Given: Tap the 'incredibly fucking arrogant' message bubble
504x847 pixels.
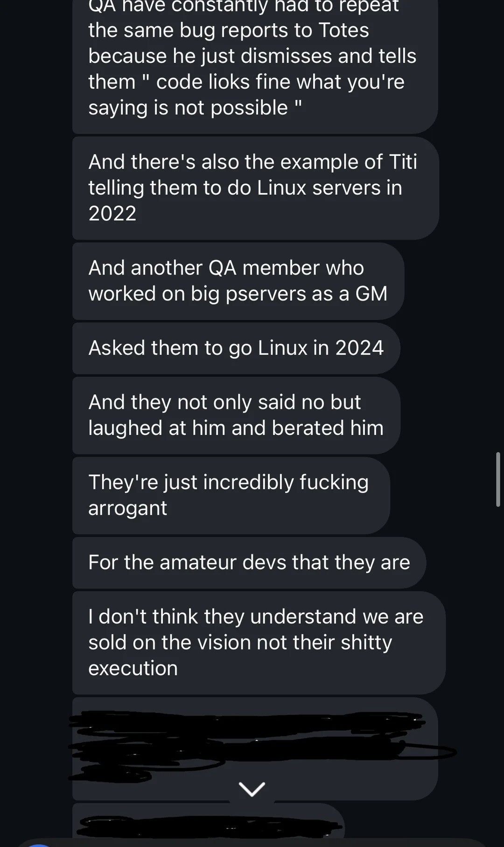Looking at the screenshot, I should point(231,496).
